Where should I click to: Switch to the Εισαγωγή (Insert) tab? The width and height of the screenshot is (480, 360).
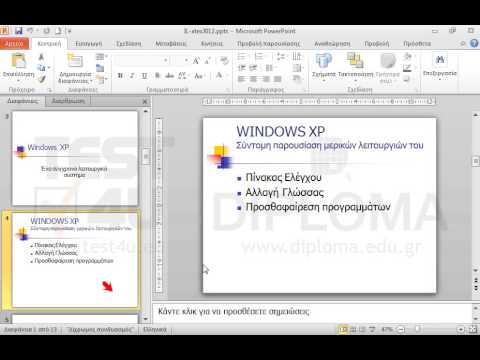tap(88, 44)
